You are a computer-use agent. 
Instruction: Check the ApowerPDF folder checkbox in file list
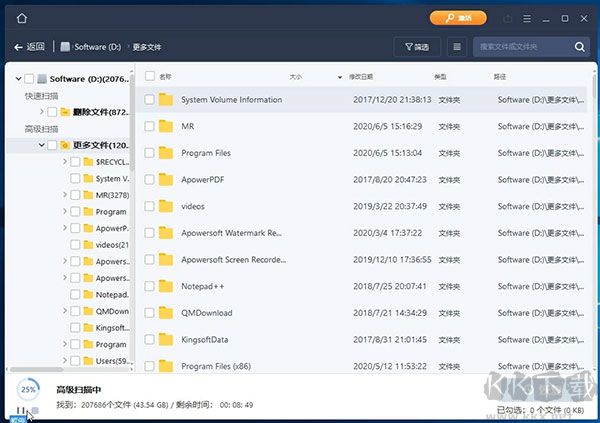tap(150, 180)
